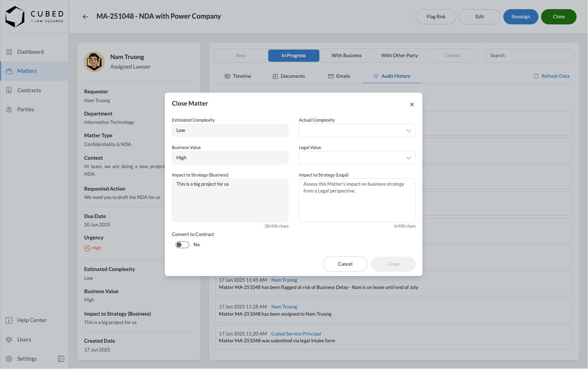Click the Refresh Data icon

(536, 76)
